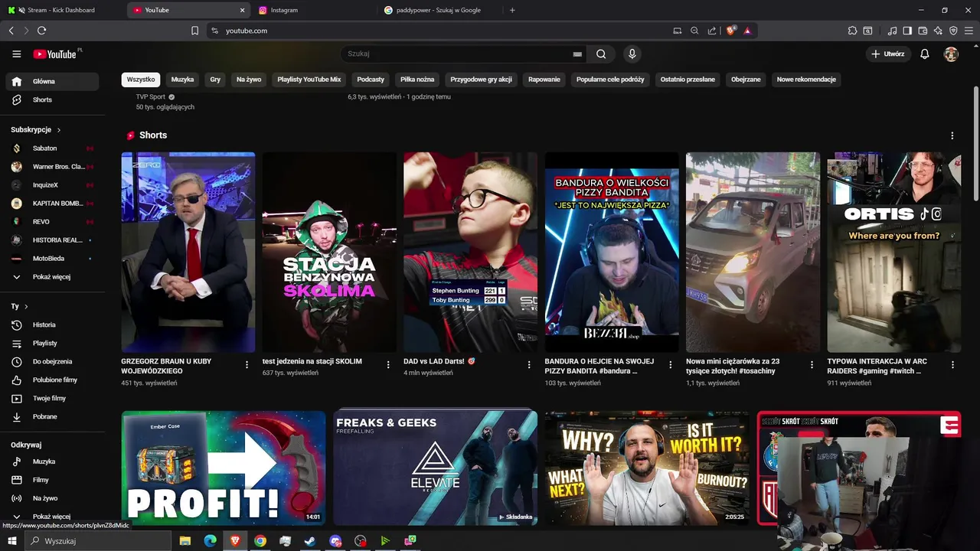980x551 pixels.
Task: Open the notifications bell
Action: coord(925,54)
